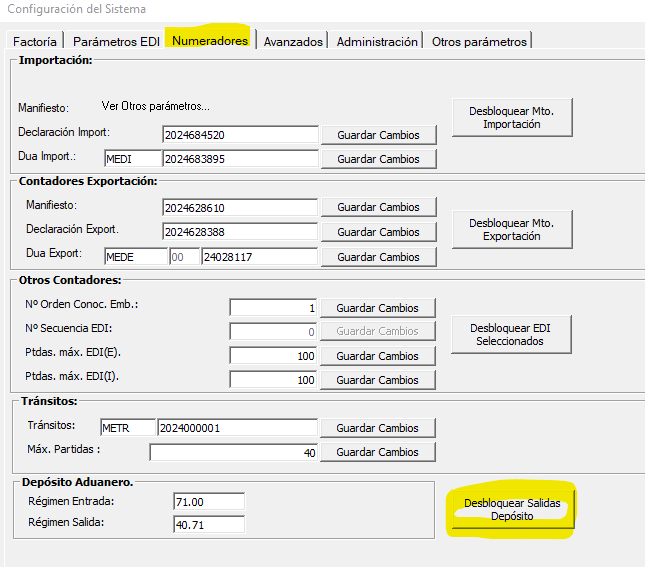The width and height of the screenshot is (645, 567).
Task: Save changes for Dua Export
Action: coord(378,257)
